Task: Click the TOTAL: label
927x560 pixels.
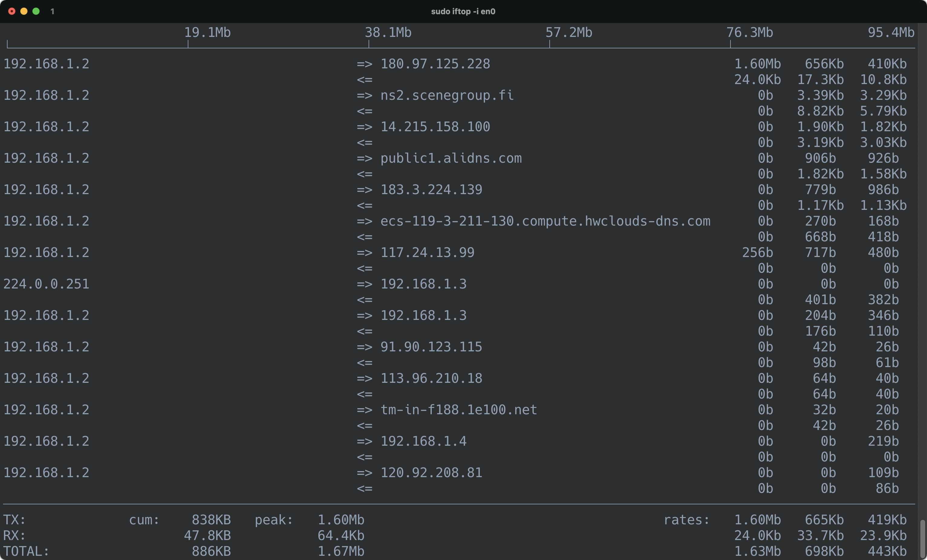Action: (x=26, y=552)
